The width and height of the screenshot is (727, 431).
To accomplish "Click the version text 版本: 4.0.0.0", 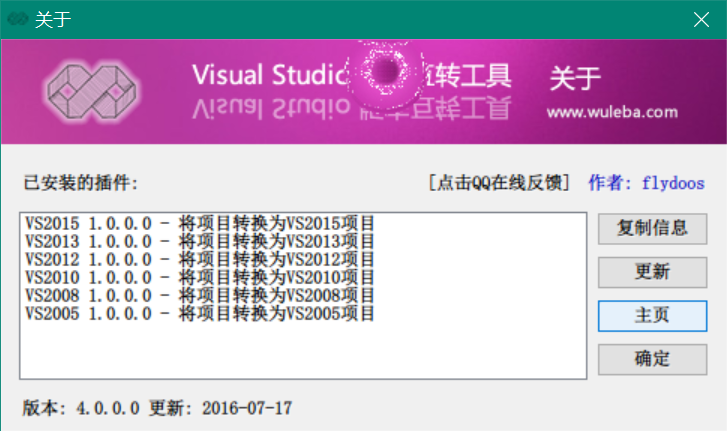I will point(81,408).
